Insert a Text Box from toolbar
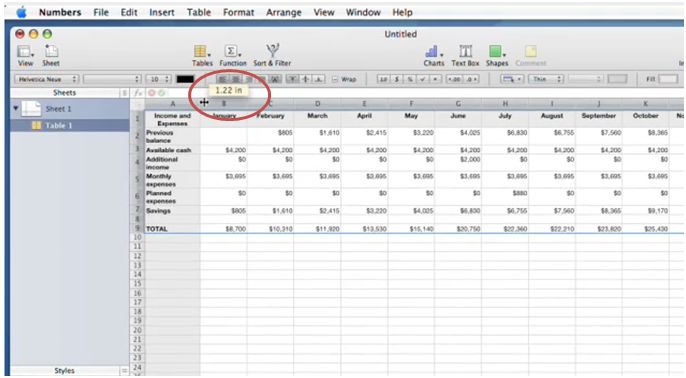Screen dimensions: 686x378 tap(465, 51)
